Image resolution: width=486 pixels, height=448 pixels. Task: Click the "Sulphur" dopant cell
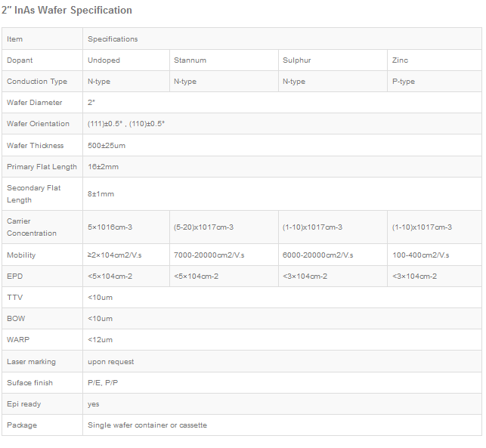[x=296, y=60]
